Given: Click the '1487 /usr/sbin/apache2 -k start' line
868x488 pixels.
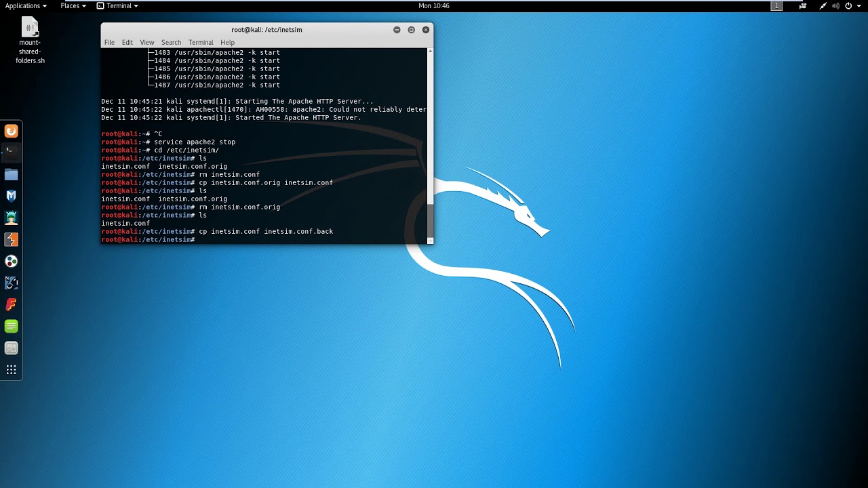Looking at the screenshot, I should pos(217,85).
